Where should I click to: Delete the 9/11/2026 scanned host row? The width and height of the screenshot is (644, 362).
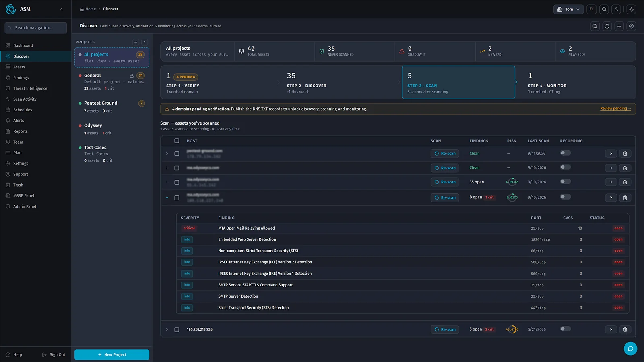click(x=625, y=154)
